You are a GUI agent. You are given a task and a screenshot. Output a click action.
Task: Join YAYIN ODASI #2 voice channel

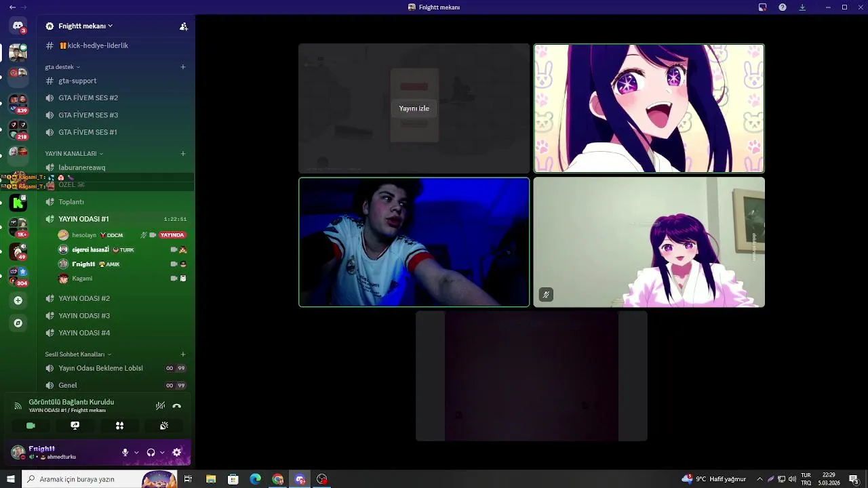tap(115, 298)
